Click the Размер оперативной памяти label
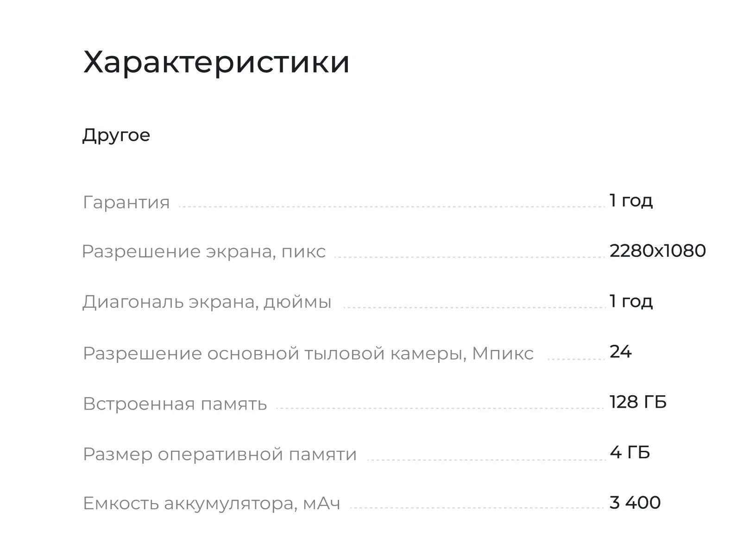 pos(220,455)
